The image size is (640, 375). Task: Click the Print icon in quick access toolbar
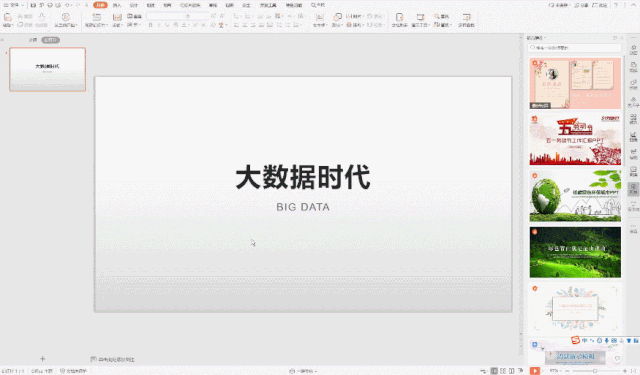pyautogui.click(x=50, y=5)
